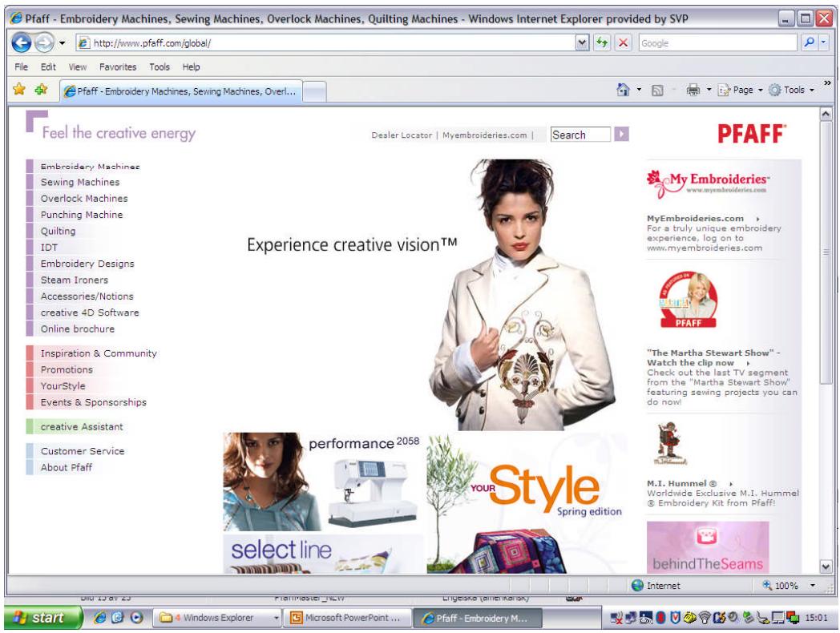
Task: Click the browser Back arrow button
Action: click(22, 42)
